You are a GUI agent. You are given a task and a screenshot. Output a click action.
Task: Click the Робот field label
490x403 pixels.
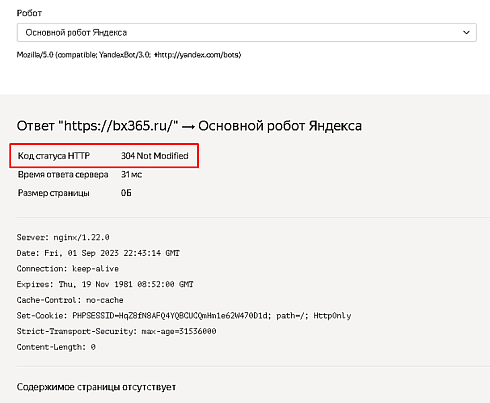pos(29,13)
